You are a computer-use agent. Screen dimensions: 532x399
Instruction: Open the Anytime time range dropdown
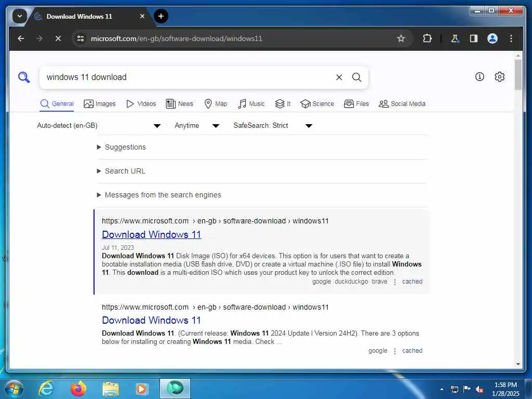197,126
